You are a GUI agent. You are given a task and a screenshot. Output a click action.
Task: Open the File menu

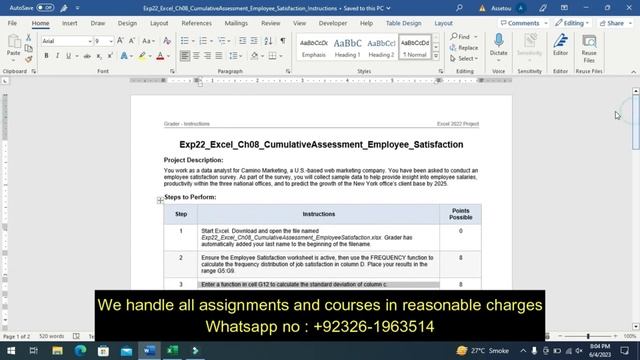pos(12,23)
